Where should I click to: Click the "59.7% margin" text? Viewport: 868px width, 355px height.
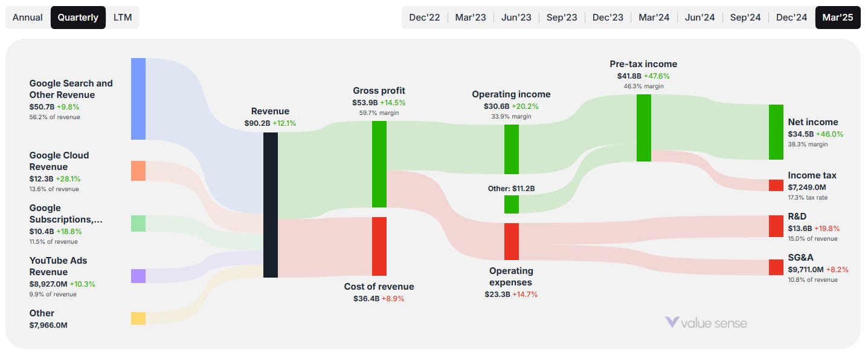pos(379,113)
